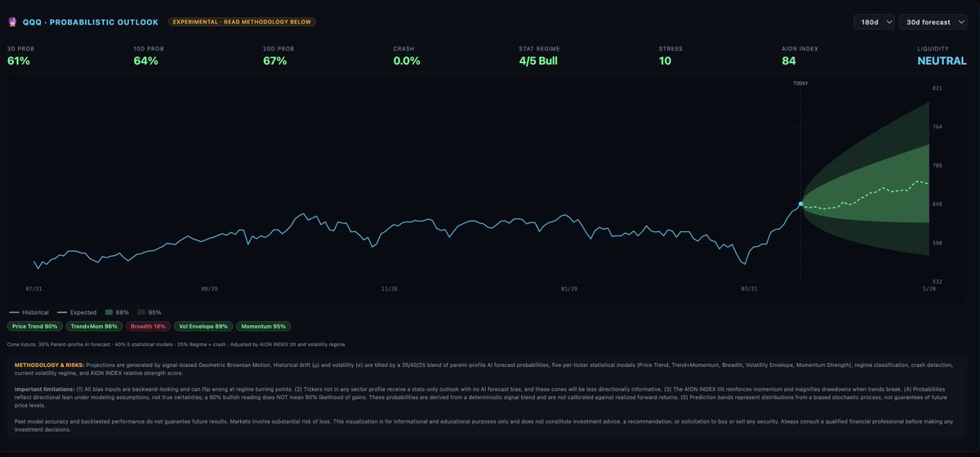980x457 pixels.
Task: Click the 3D PROB value 61%
Action: 19,60
